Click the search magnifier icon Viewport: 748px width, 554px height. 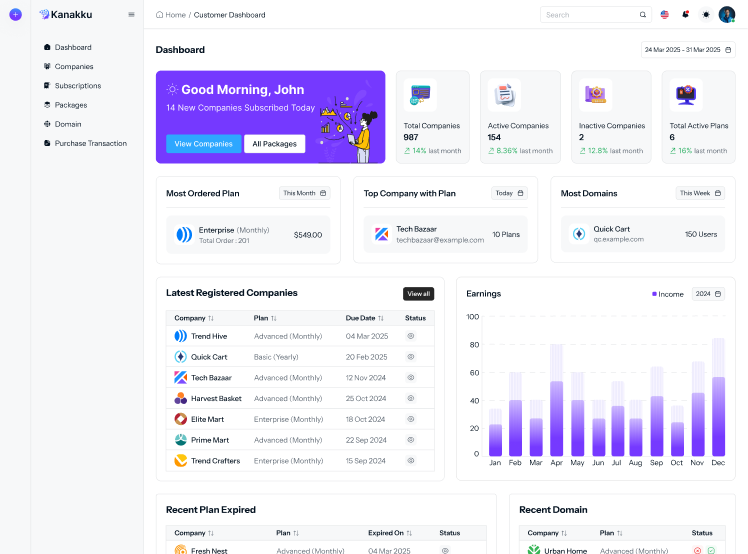click(643, 15)
